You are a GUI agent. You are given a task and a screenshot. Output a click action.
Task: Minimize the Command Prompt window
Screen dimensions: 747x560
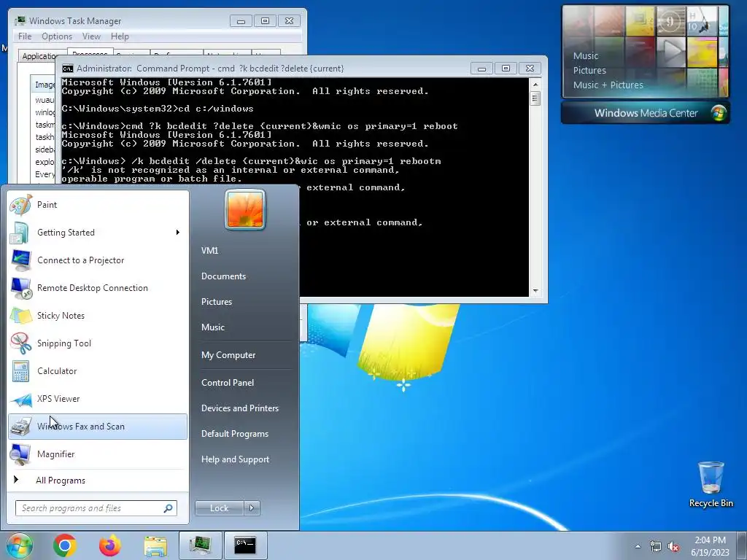tap(481, 69)
